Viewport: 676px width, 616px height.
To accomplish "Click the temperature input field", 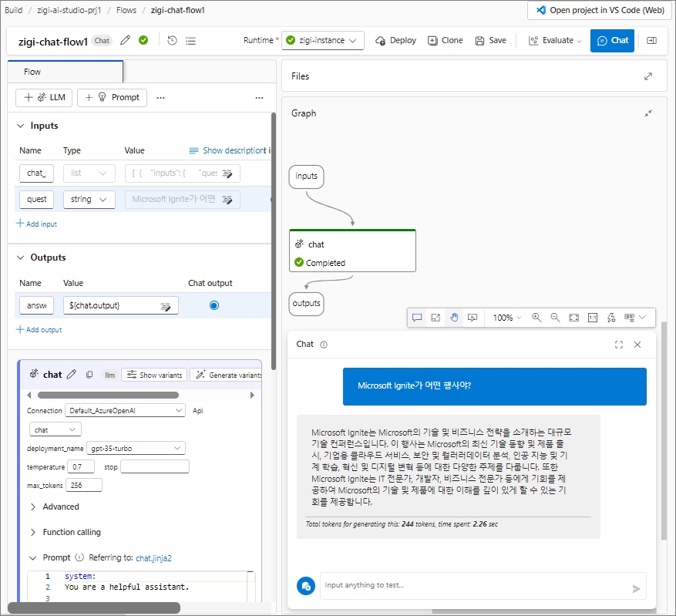I will [80, 467].
